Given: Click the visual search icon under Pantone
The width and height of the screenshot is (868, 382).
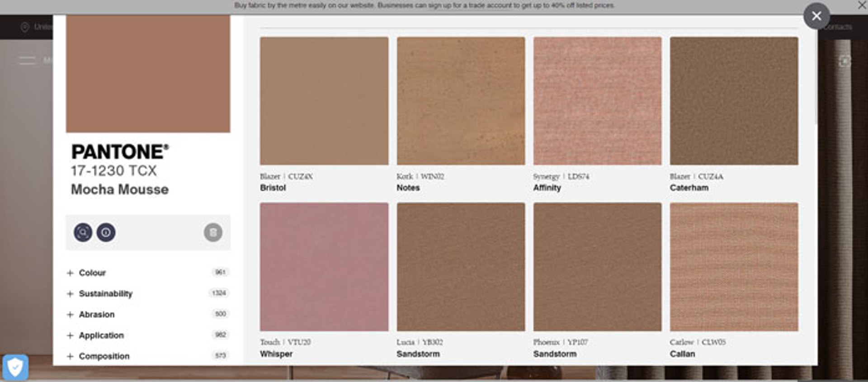Looking at the screenshot, I should click(x=83, y=232).
